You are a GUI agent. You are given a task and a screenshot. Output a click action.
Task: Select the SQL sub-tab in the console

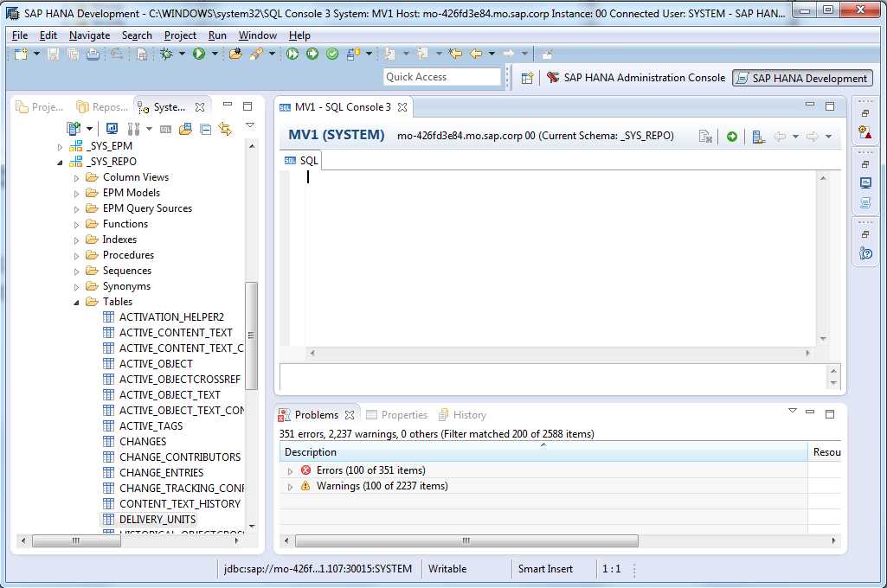[x=301, y=161]
